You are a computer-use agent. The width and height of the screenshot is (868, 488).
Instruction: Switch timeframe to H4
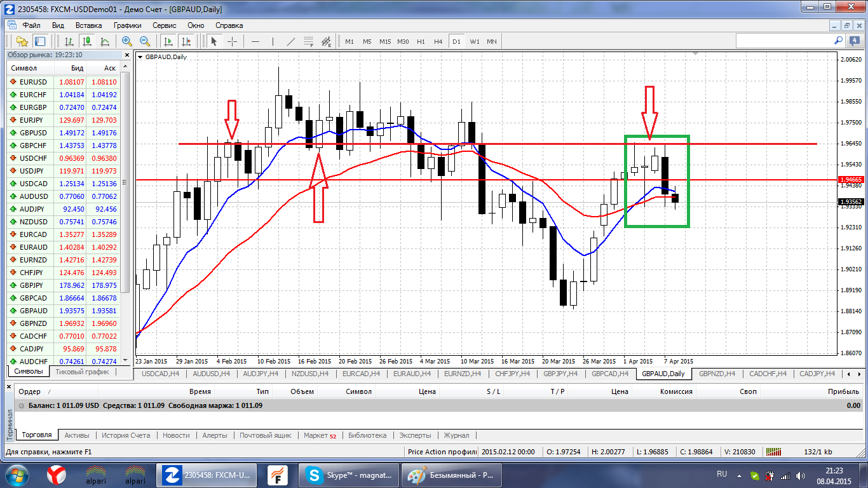438,41
